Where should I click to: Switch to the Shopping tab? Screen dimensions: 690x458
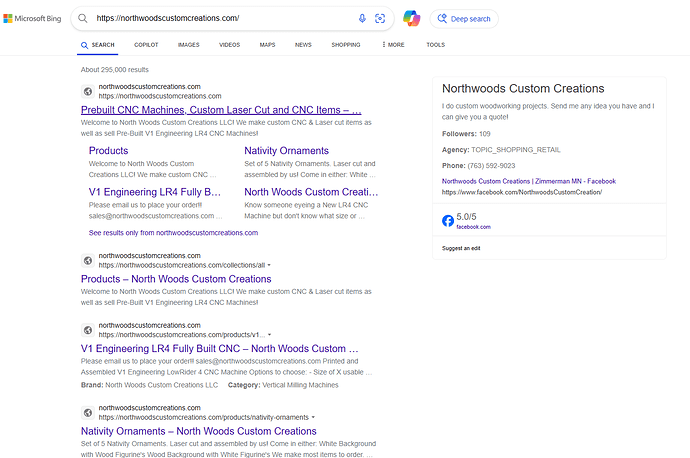coord(346,45)
